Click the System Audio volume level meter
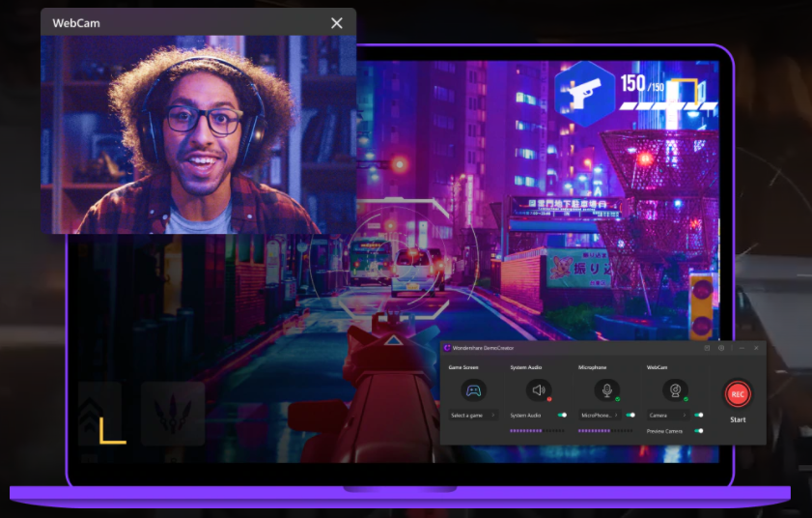 coord(537,431)
